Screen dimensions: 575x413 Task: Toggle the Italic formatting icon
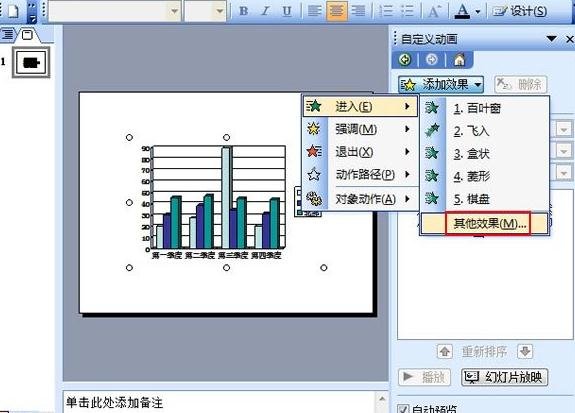(x=265, y=11)
